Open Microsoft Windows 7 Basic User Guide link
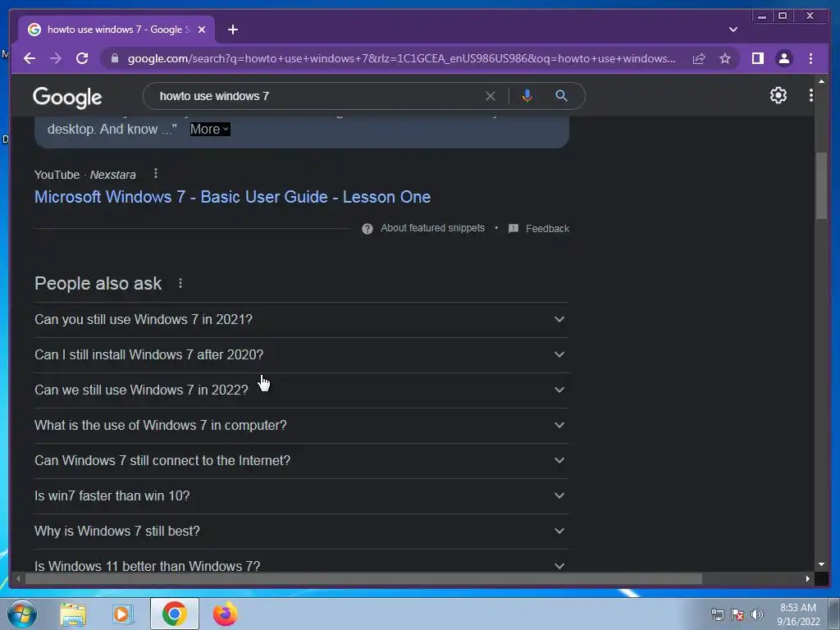840x630 pixels. [x=232, y=197]
